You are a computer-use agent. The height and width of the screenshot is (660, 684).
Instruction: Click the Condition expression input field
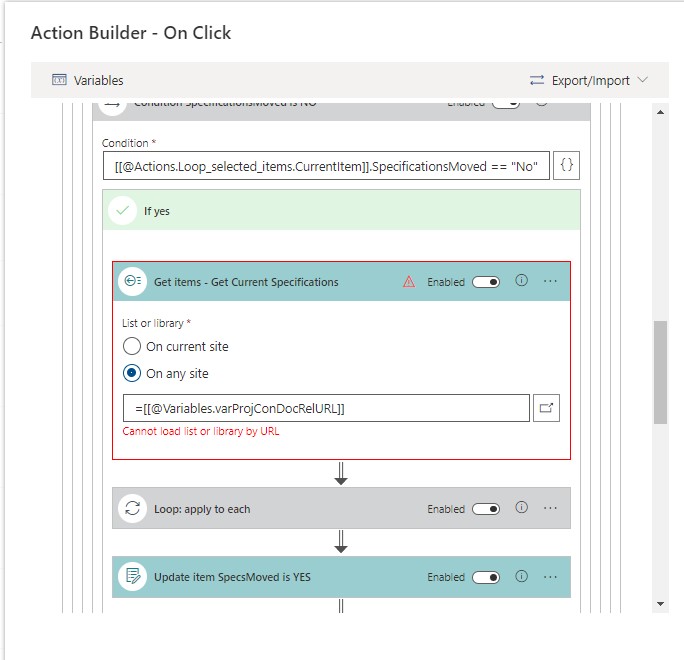(326, 166)
